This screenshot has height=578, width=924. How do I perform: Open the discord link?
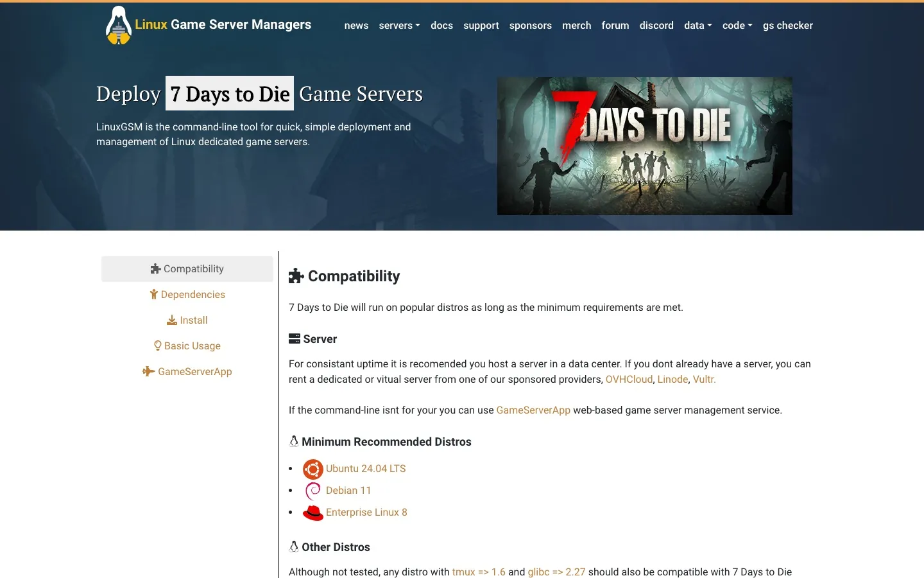[656, 26]
